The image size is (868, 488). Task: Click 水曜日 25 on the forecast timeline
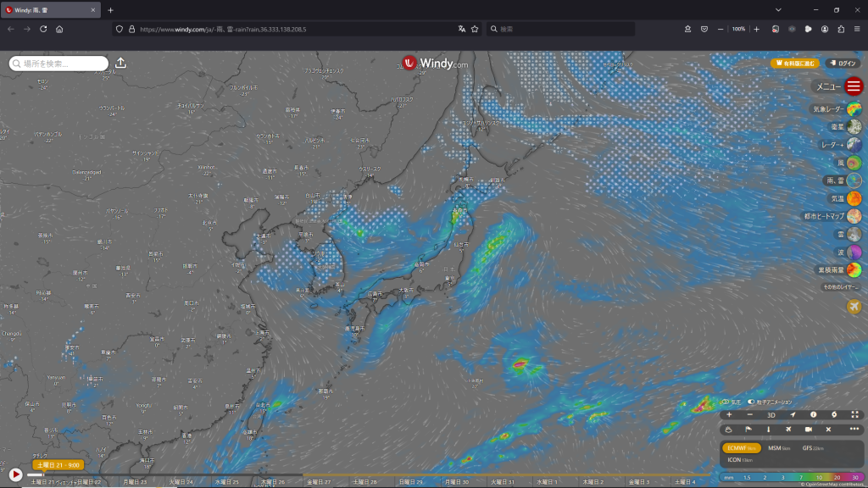point(226,481)
